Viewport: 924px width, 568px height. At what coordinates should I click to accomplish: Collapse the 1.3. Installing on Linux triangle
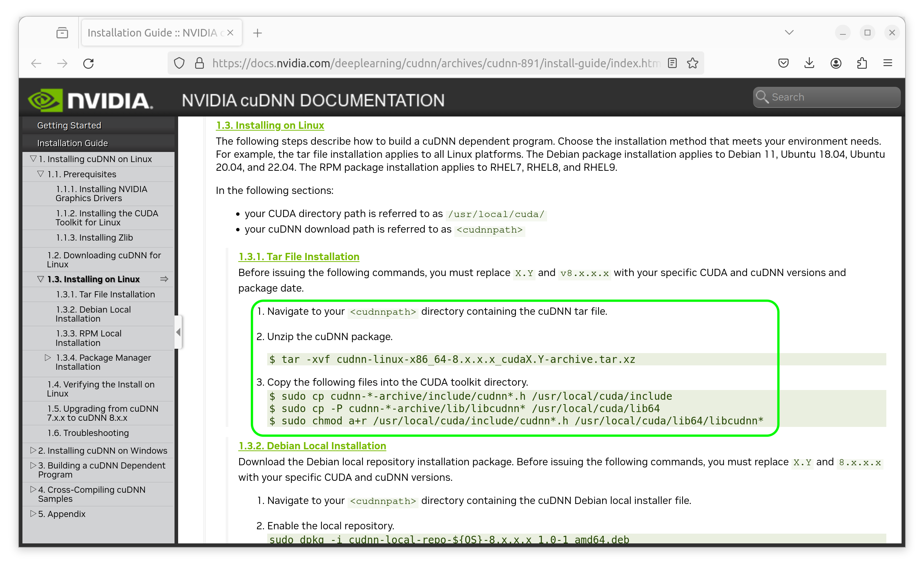[x=41, y=279]
